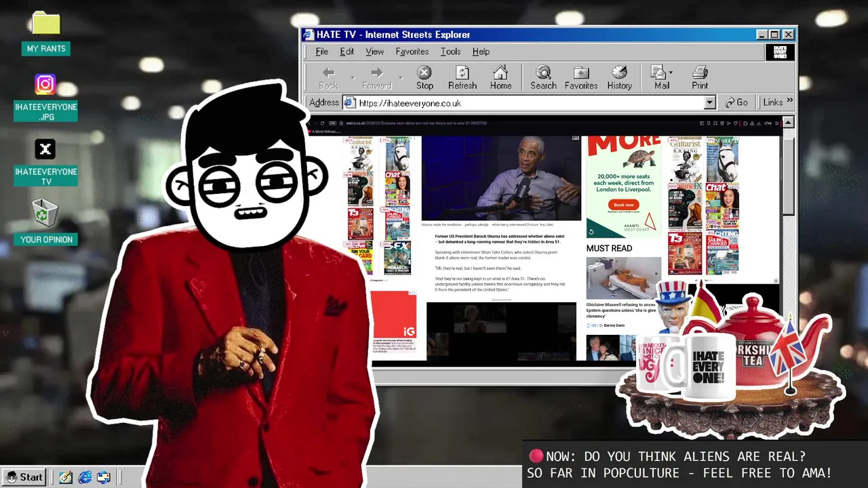This screenshot has width=868, height=488.
Task: Refresh the current page
Action: coord(462,78)
